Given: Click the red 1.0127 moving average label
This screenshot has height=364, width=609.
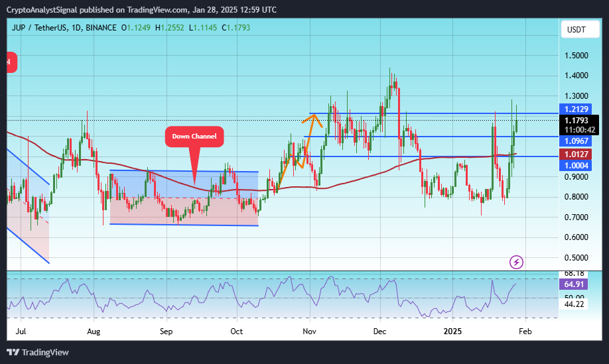Looking at the screenshot, I should (576, 154).
